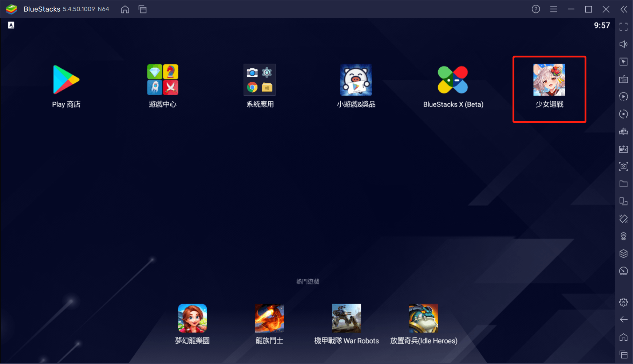Toggle fullscreen mode in sidebar
The width and height of the screenshot is (633, 364).
point(624,27)
